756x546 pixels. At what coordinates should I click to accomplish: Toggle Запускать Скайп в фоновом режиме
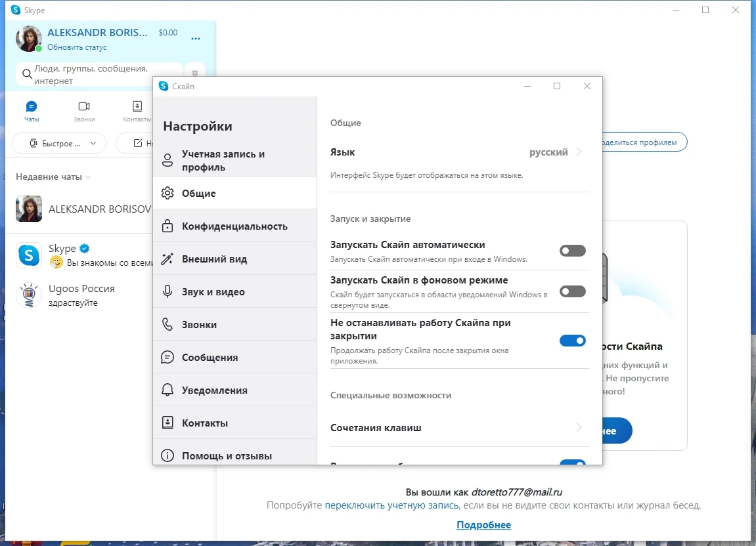(572, 291)
